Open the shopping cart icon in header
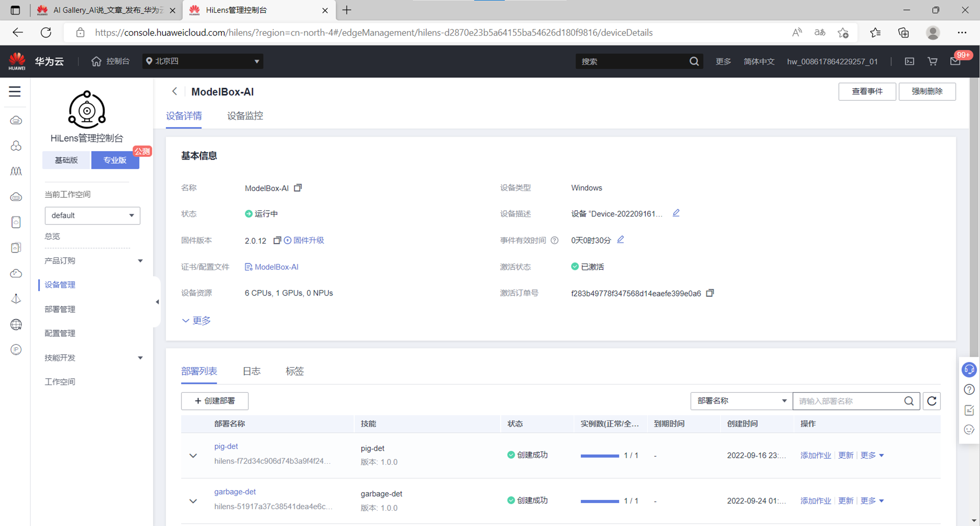Image resolution: width=980 pixels, height=526 pixels. click(932, 61)
